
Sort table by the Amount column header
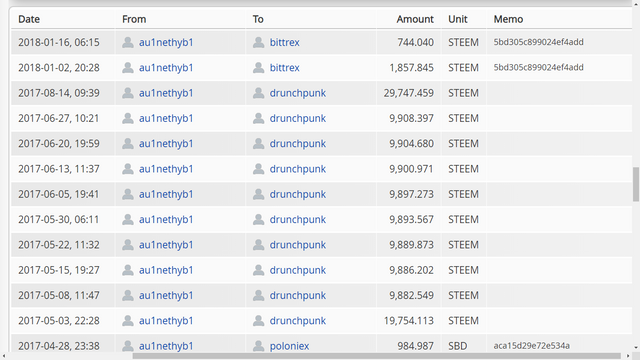(415, 19)
